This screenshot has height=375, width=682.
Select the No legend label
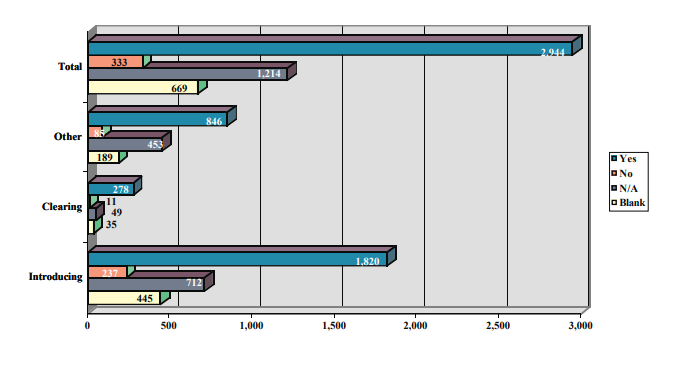click(626, 174)
